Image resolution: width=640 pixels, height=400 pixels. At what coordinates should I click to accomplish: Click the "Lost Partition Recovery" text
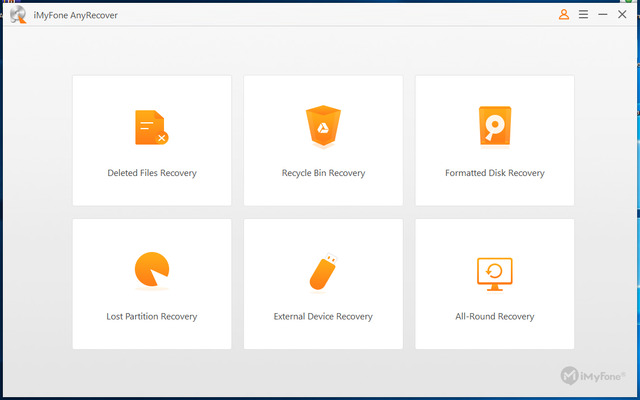[152, 316]
